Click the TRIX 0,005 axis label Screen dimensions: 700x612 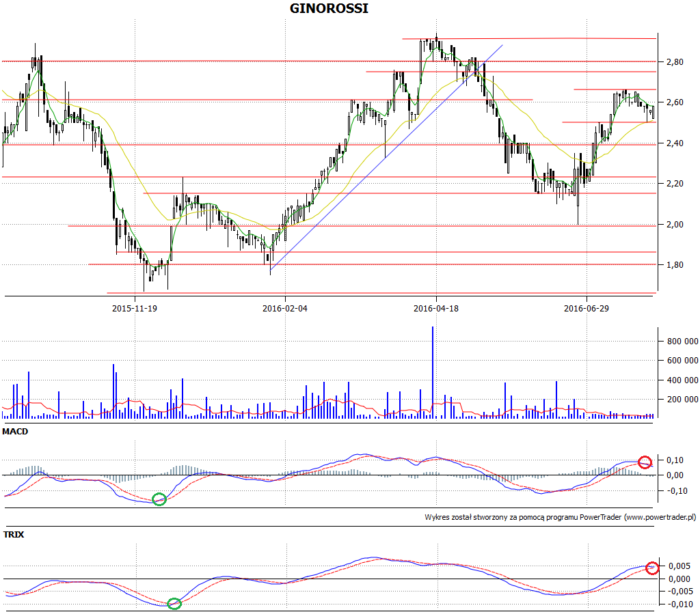pos(679,566)
